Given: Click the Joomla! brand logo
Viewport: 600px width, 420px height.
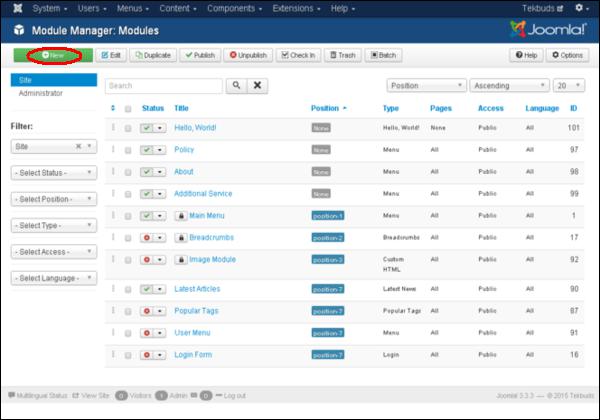Looking at the screenshot, I should 548,29.
